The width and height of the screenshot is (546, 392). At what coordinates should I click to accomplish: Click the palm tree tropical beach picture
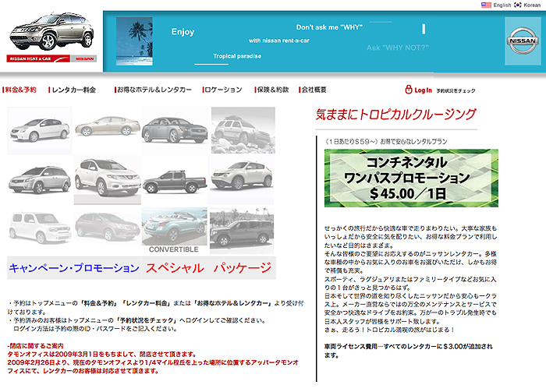[134, 41]
